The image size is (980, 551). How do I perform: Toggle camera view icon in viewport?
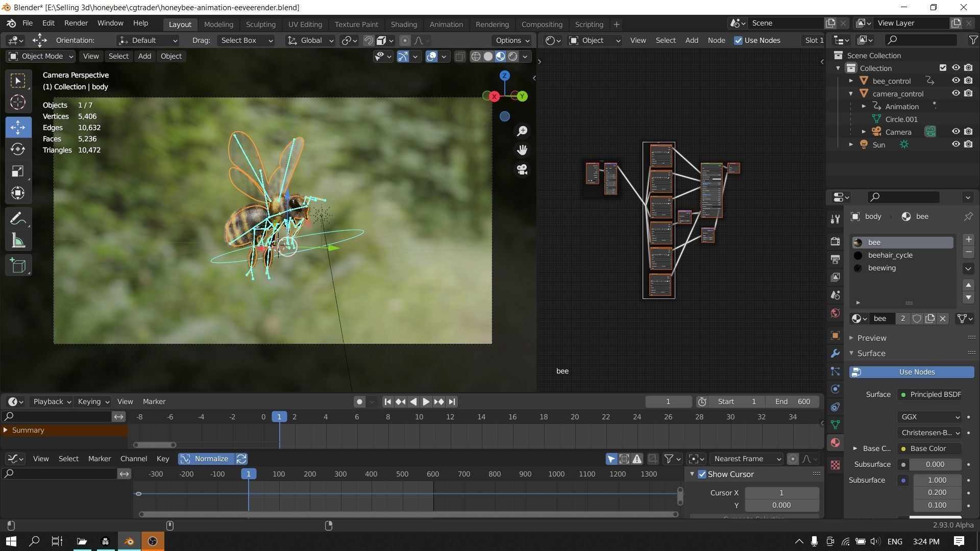coord(522,169)
